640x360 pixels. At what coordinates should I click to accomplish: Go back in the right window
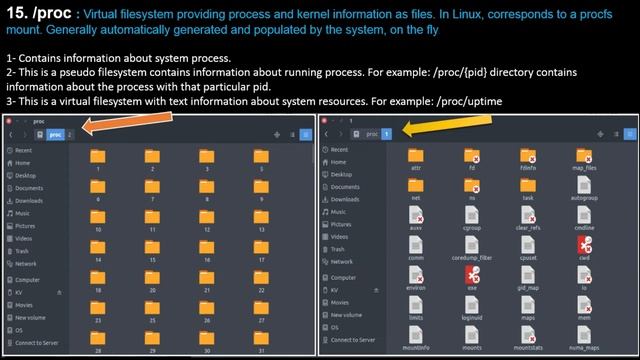point(326,134)
